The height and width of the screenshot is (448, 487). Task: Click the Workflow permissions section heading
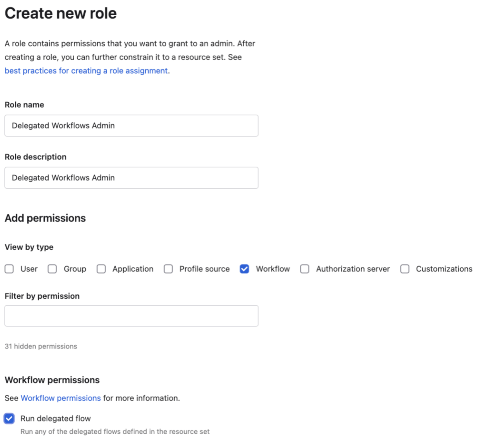[x=52, y=380]
